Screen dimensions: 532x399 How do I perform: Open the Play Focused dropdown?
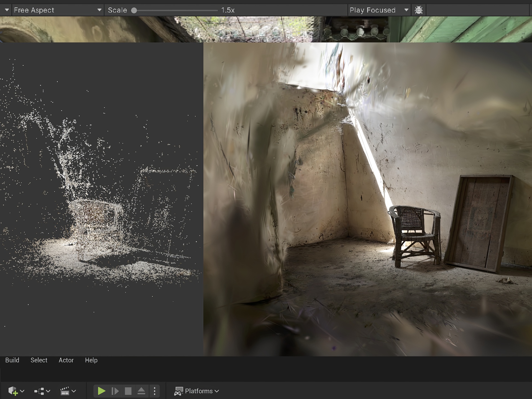point(379,10)
